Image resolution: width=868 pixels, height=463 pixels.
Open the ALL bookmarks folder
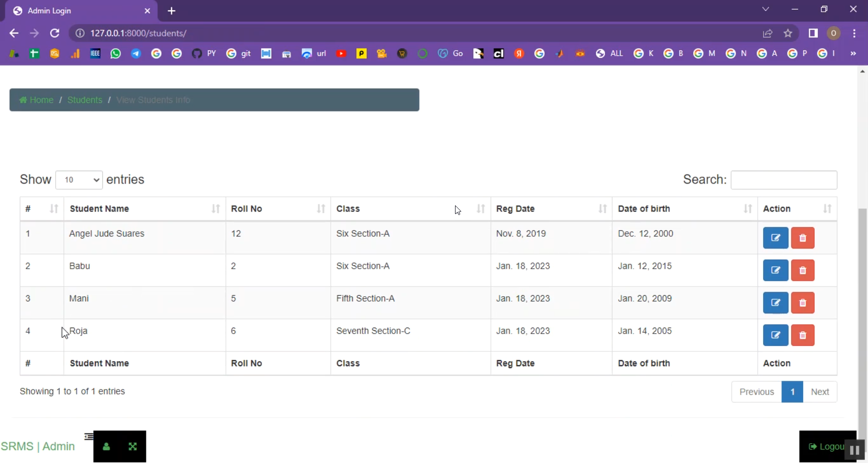click(x=610, y=53)
